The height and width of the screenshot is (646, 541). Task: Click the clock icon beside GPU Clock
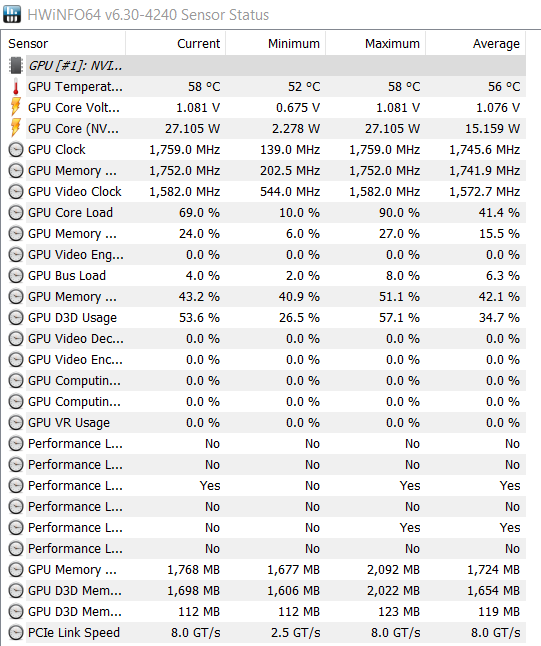[16, 150]
